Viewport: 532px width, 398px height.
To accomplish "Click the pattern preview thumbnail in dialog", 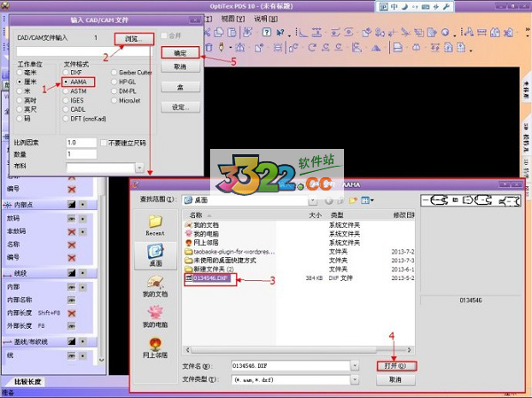I will point(471,200).
